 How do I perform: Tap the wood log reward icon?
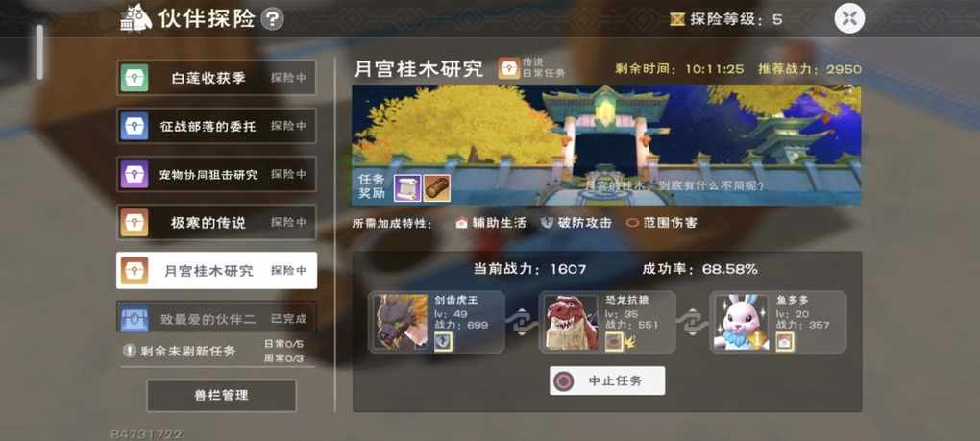click(x=436, y=188)
